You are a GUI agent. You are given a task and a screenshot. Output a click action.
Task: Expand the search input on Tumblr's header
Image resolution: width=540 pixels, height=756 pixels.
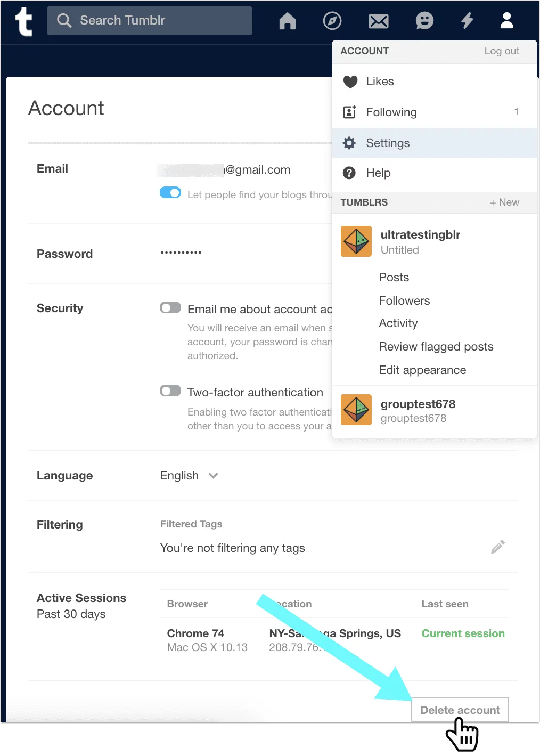point(149,21)
